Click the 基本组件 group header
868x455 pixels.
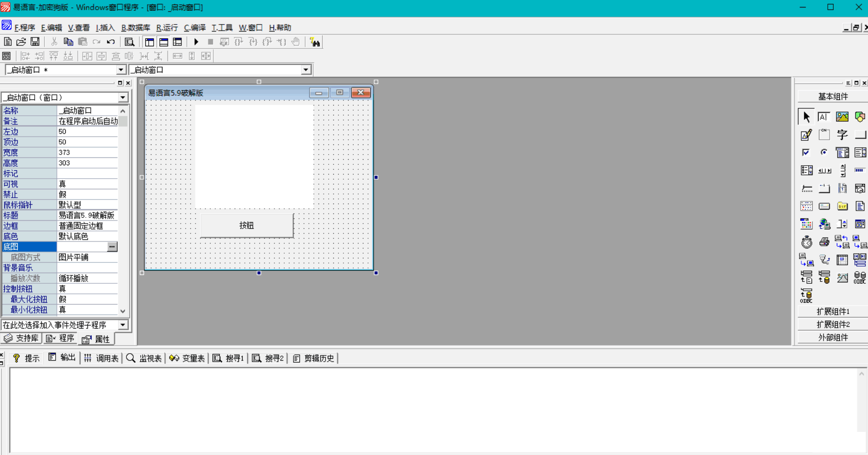coord(832,97)
